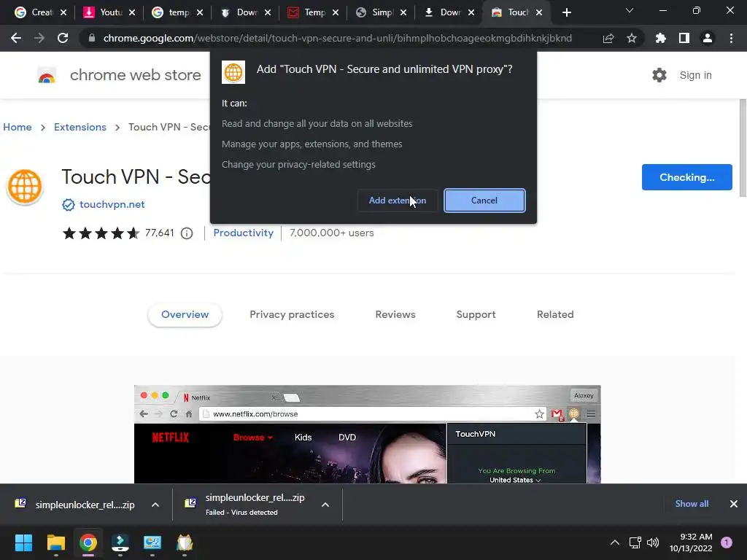Click Sign in link
Viewport: 747px width, 560px height.
tap(695, 75)
